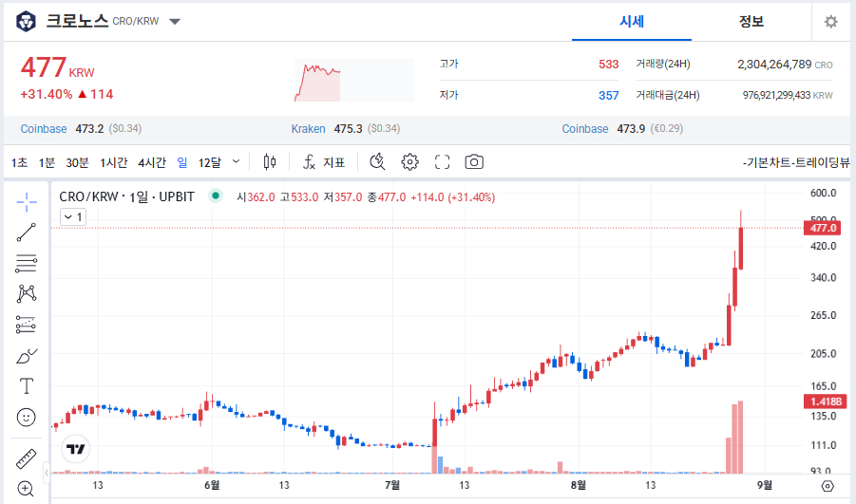
Task: Enter fullscreen chart mode
Action: pyautogui.click(x=442, y=162)
